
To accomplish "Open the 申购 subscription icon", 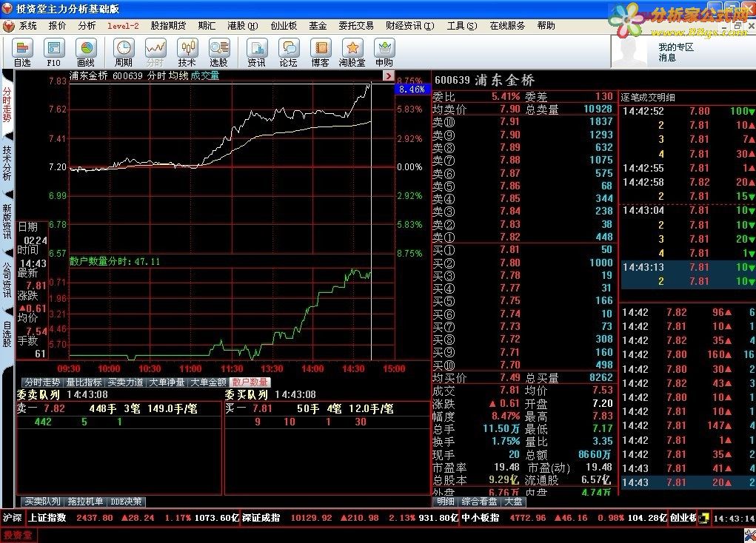I will (x=384, y=53).
